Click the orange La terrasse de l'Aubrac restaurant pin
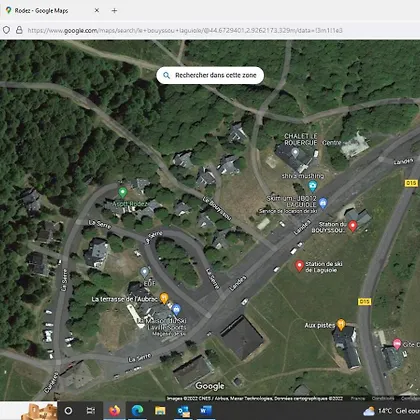The height and width of the screenshot is (420, 420). point(164,298)
